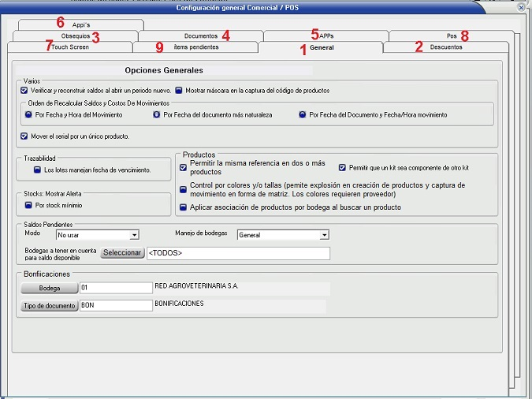
Task: Select Por Fecha y Hora del Movimiento option
Action: coord(29,114)
